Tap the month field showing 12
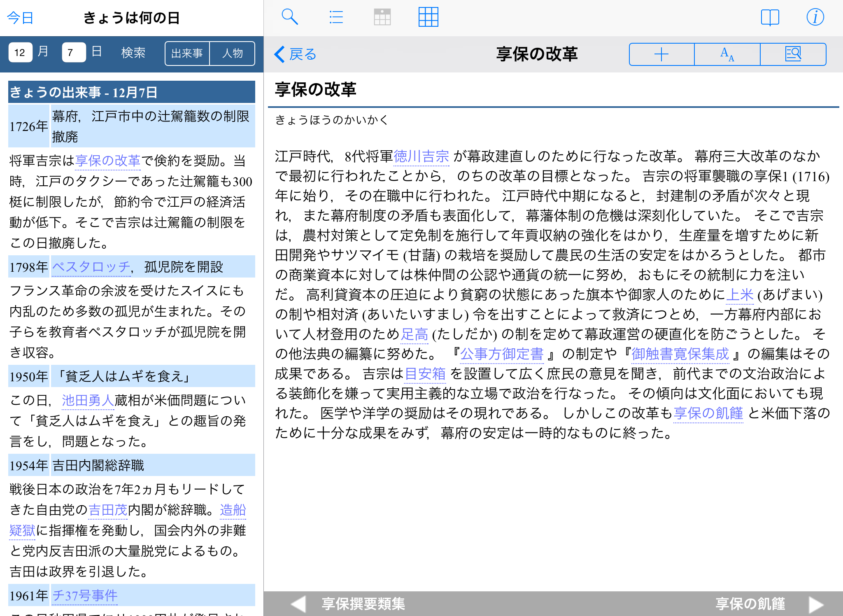Screen dimensions: 843x616 point(20,53)
